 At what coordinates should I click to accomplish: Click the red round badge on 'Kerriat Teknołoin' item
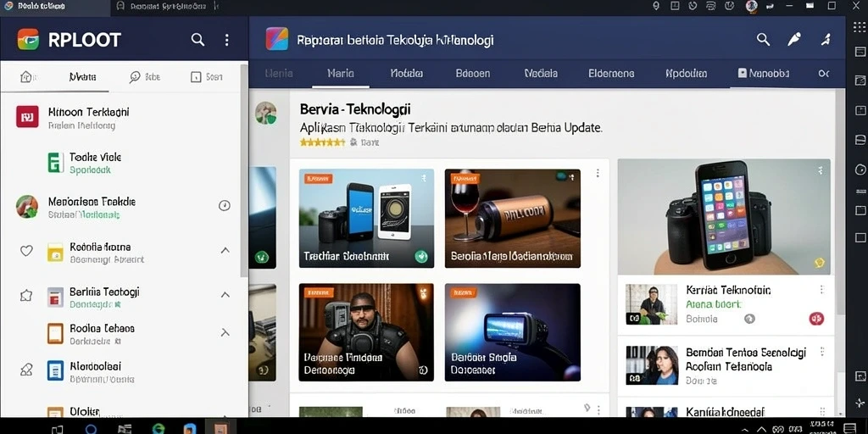(x=816, y=319)
